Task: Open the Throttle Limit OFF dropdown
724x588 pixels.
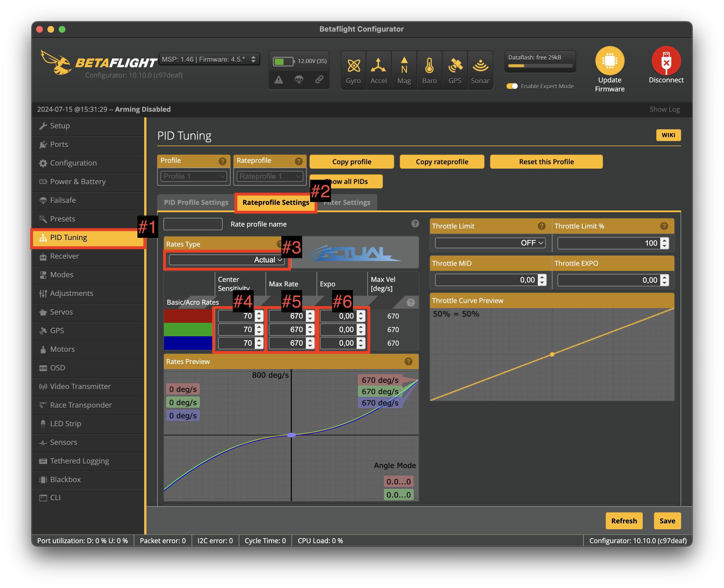Action: point(490,243)
